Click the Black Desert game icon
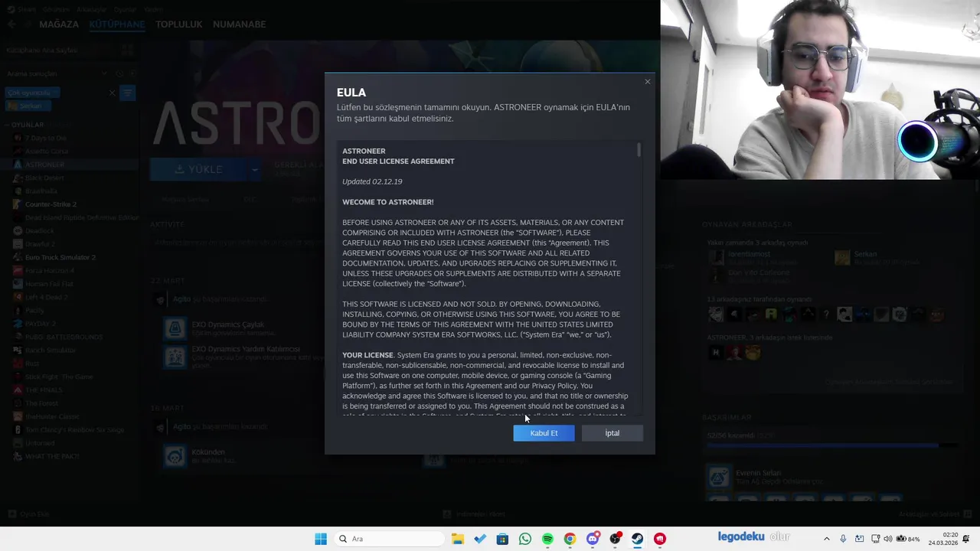This screenshot has height=551, width=980. click(18, 178)
